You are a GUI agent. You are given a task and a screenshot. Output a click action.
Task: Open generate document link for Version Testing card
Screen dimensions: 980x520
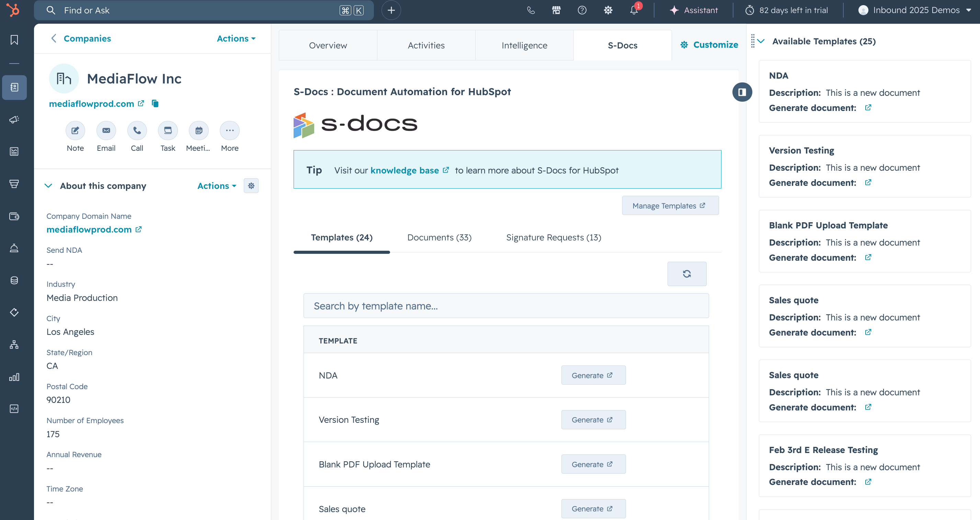click(868, 183)
